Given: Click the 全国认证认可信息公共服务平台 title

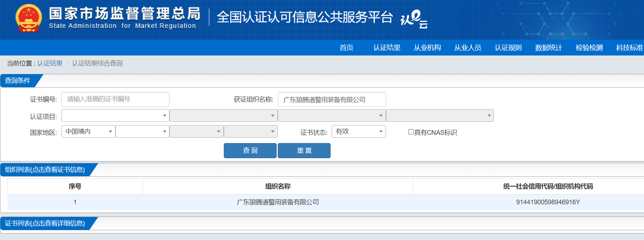Looking at the screenshot, I should [305, 17].
